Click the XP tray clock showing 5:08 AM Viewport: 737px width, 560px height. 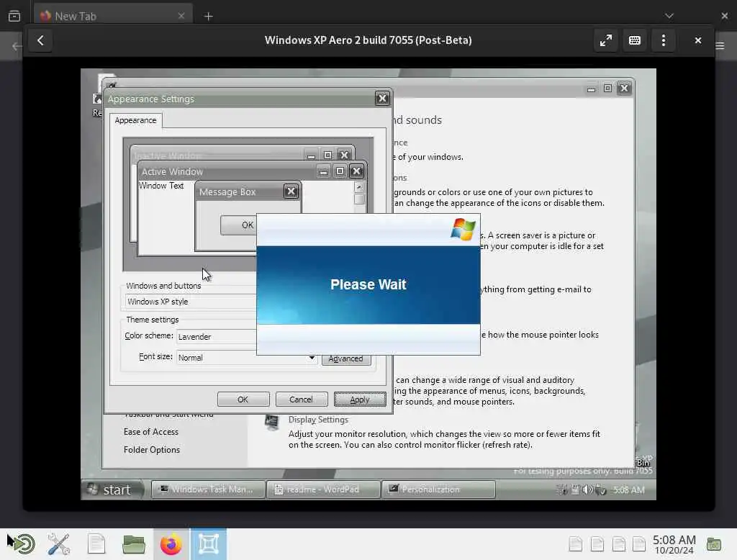pos(629,490)
